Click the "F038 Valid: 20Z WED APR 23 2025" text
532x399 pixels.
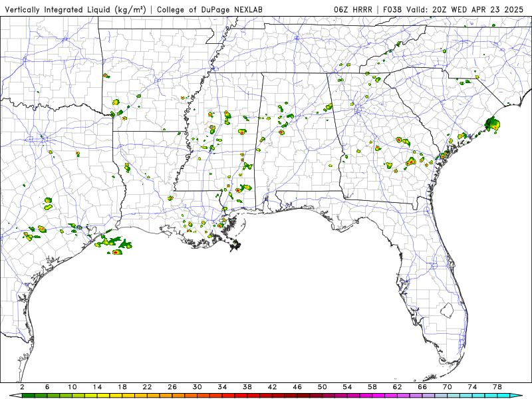454,10
